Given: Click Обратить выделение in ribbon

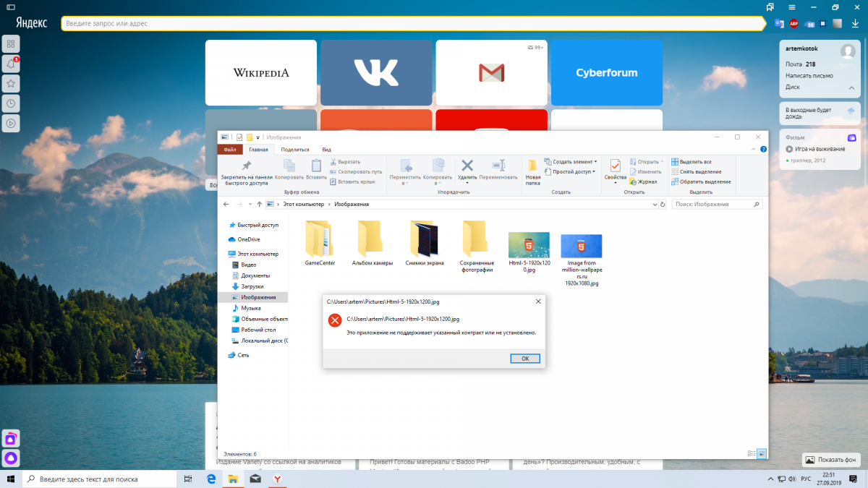Looking at the screenshot, I should [x=701, y=181].
